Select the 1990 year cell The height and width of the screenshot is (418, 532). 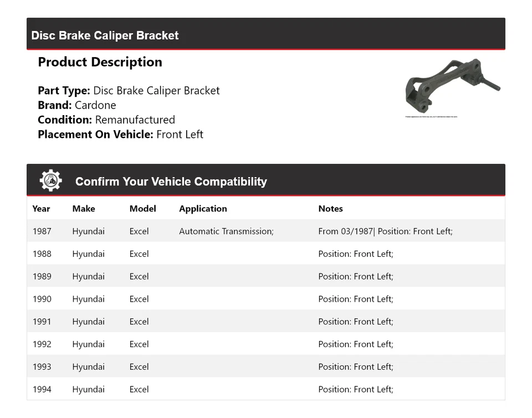pos(42,299)
